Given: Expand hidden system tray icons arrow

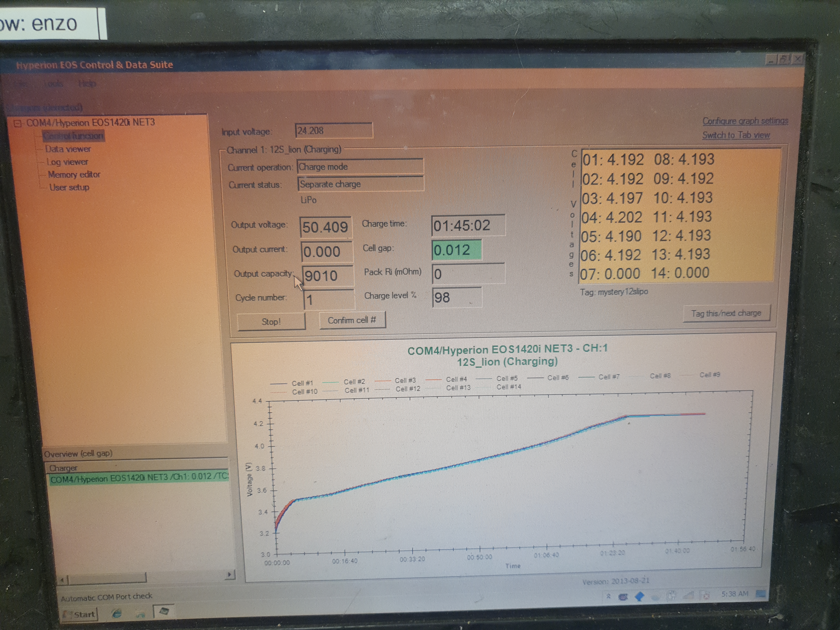Looking at the screenshot, I should coord(608,596).
